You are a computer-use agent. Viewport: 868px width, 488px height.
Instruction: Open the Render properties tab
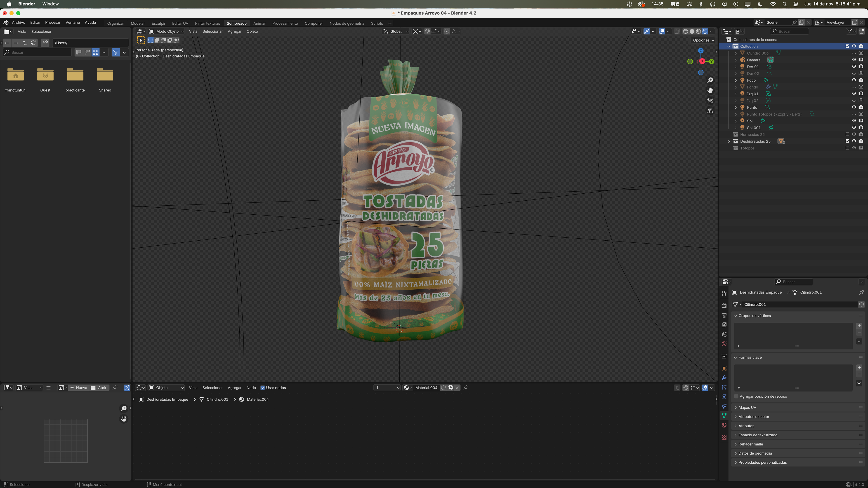724,305
